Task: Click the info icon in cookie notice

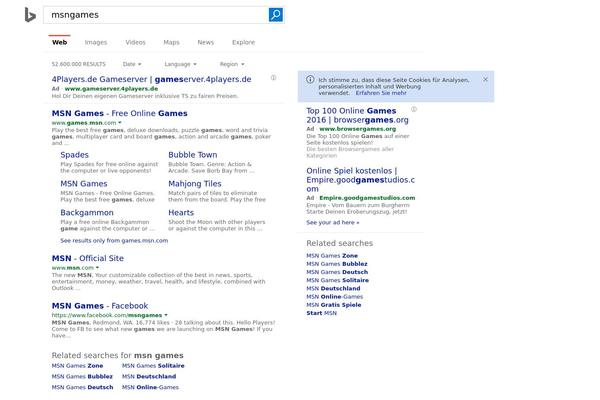Action: (x=310, y=80)
